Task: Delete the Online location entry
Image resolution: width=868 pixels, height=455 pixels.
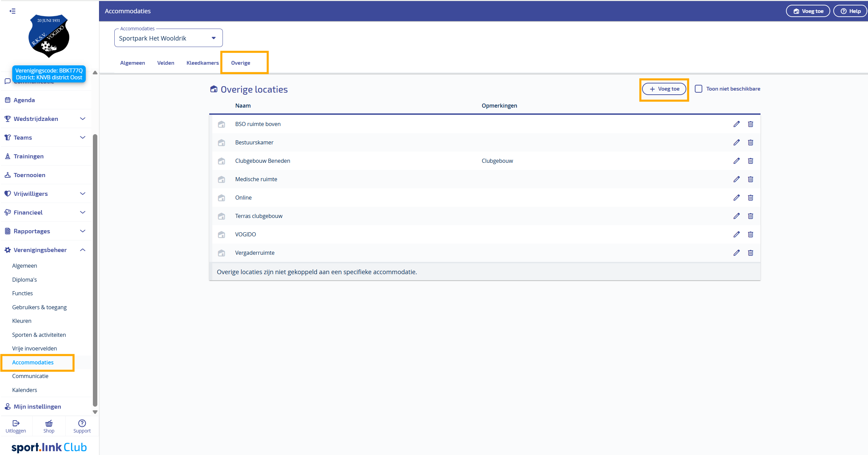Action: (750, 198)
